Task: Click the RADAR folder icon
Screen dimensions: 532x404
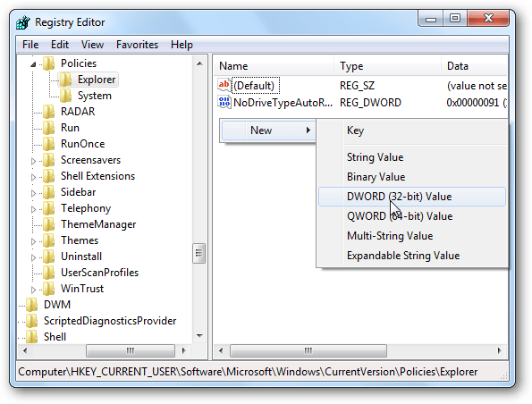Action: (48, 112)
